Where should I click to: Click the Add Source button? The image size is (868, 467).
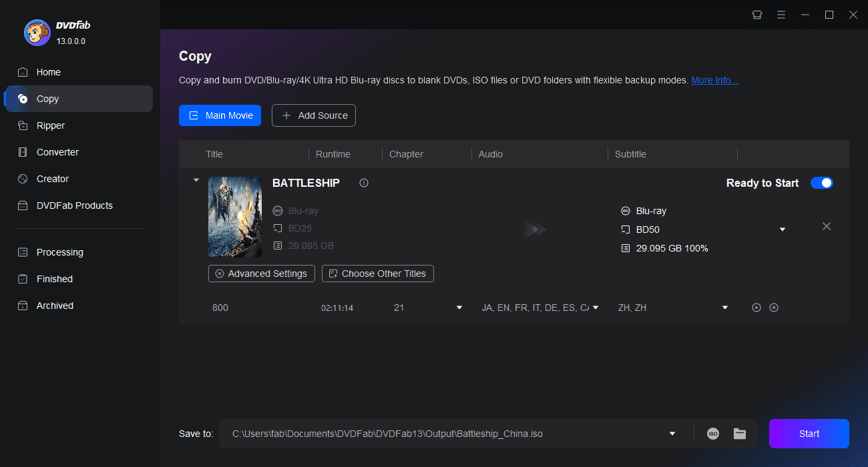314,115
